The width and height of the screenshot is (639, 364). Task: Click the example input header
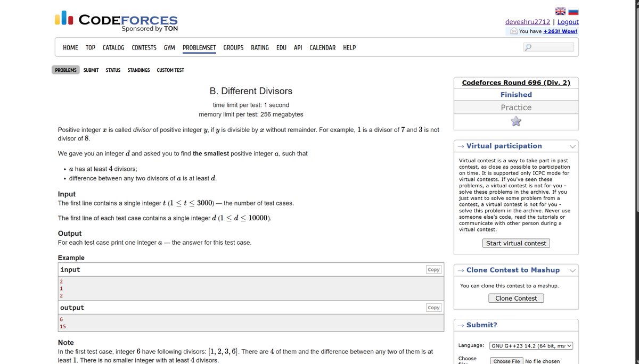70,270
